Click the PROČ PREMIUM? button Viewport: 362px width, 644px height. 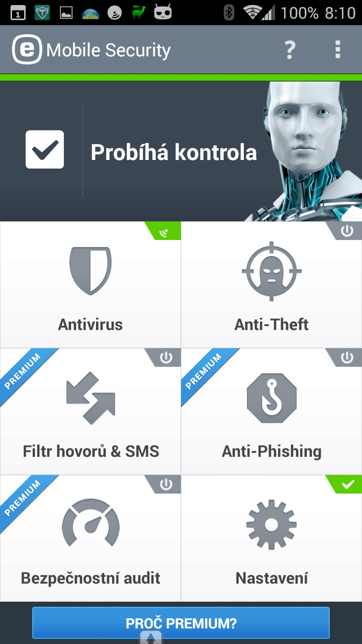(x=181, y=623)
